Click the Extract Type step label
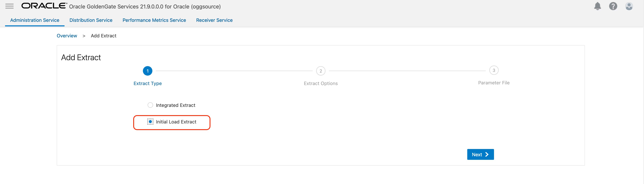The image size is (644, 184). click(x=147, y=83)
